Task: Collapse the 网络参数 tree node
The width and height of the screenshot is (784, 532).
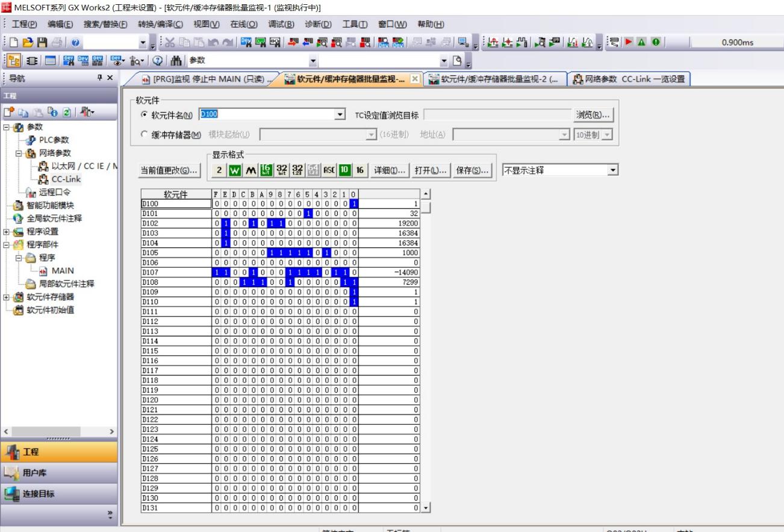Action: tap(18, 153)
